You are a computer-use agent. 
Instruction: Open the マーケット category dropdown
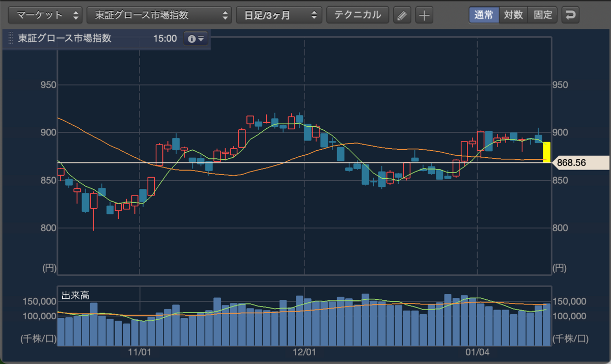(45, 15)
